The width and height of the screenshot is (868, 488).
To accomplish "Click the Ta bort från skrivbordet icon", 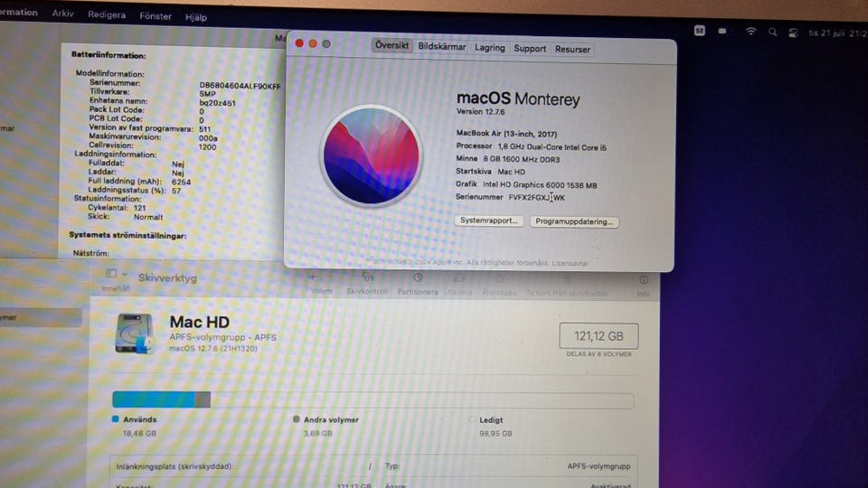I will (567, 279).
